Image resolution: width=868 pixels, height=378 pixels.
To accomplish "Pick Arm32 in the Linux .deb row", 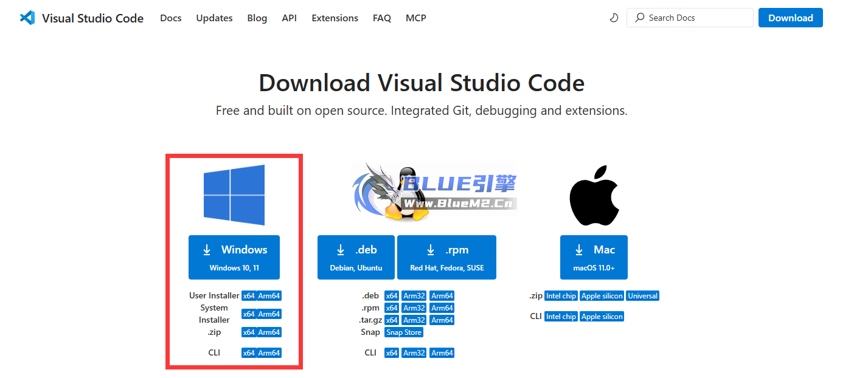I will pos(414,296).
